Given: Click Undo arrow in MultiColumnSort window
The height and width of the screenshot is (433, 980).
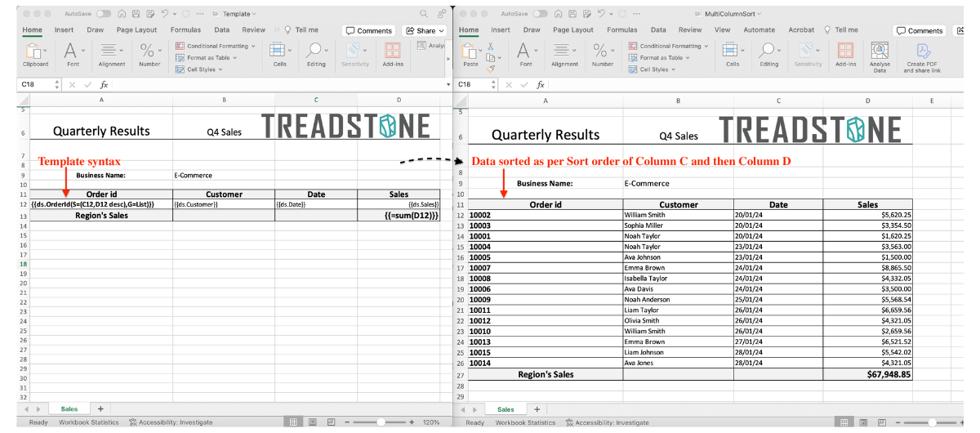Looking at the screenshot, I should [x=602, y=14].
